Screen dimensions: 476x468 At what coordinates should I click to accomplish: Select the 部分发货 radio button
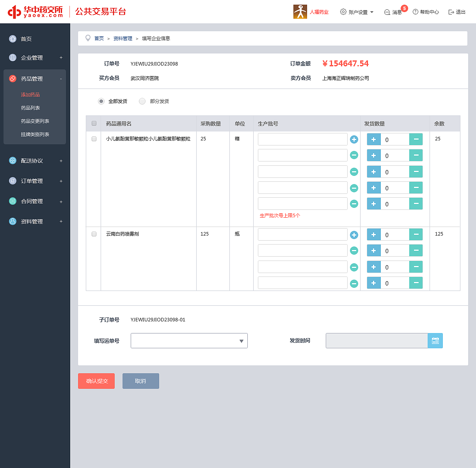coord(142,101)
